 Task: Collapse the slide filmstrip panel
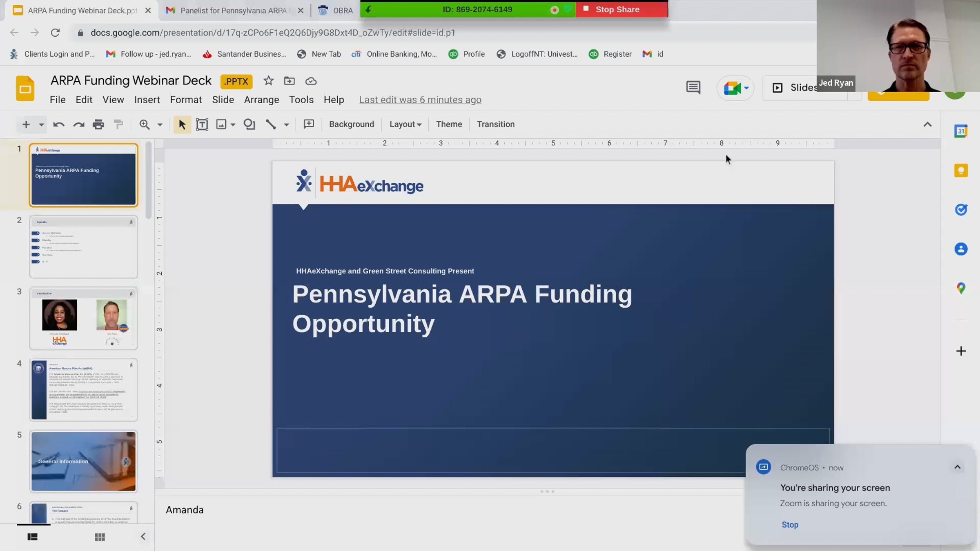tap(143, 537)
